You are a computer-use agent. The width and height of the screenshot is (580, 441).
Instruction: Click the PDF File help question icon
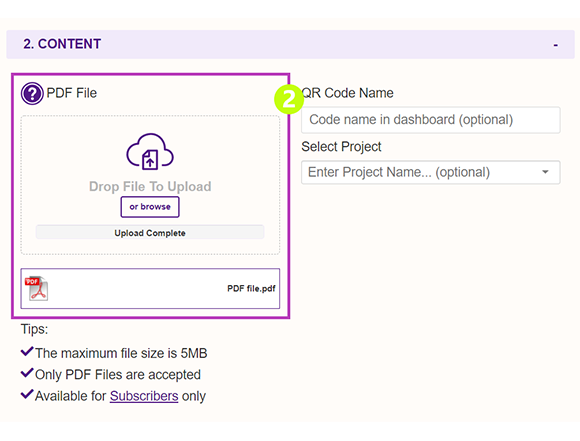click(32, 94)
